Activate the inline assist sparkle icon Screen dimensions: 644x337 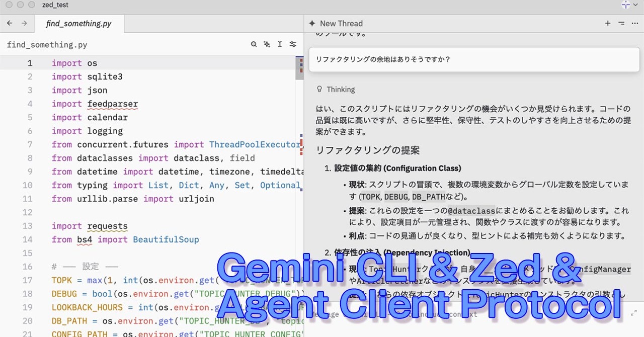tap(267, 44)
